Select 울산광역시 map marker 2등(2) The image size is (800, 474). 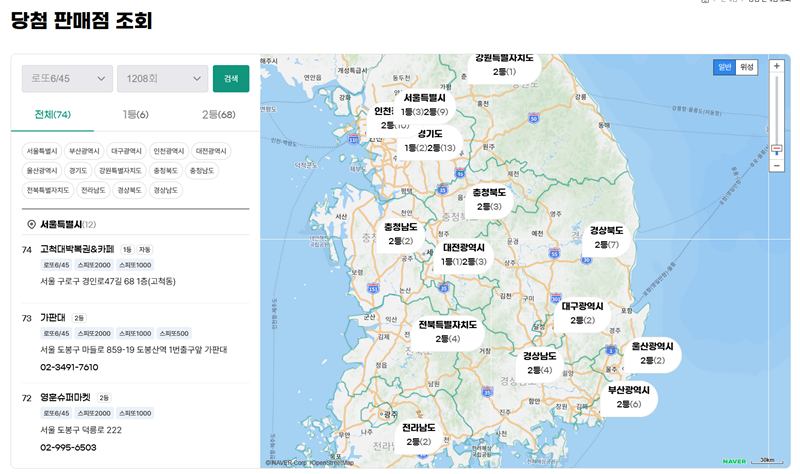click(653, 353)
